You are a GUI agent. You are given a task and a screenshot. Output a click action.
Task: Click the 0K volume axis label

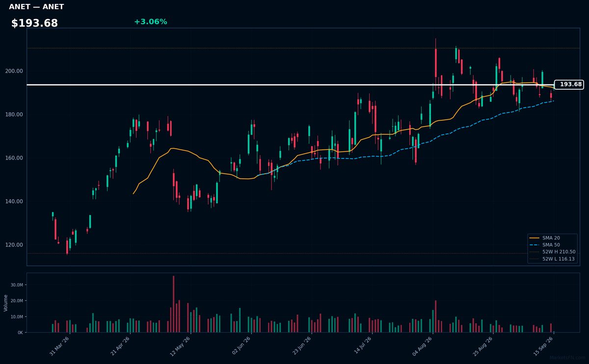pyautogui.click(x=20, y=333)
